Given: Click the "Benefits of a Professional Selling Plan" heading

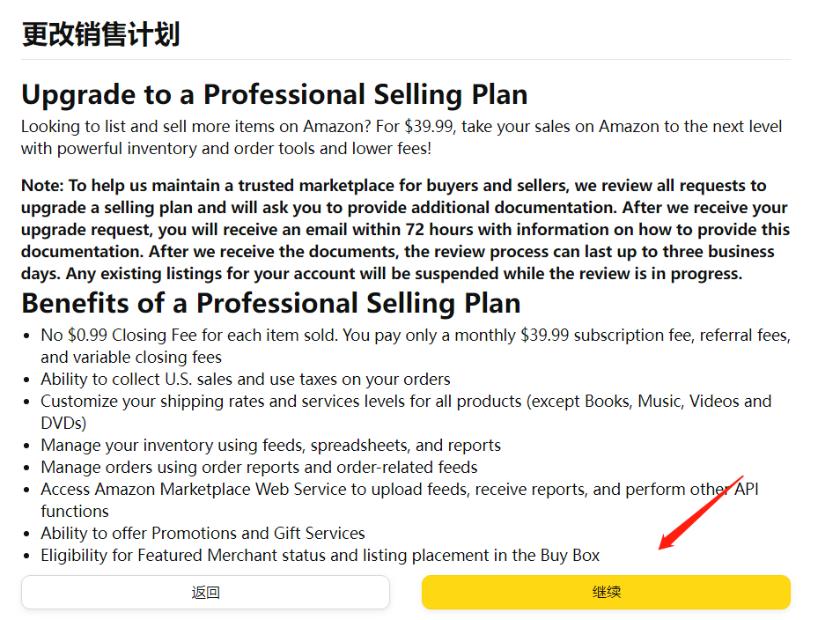Looking at the screenshot, I should [x=270, y=303].
